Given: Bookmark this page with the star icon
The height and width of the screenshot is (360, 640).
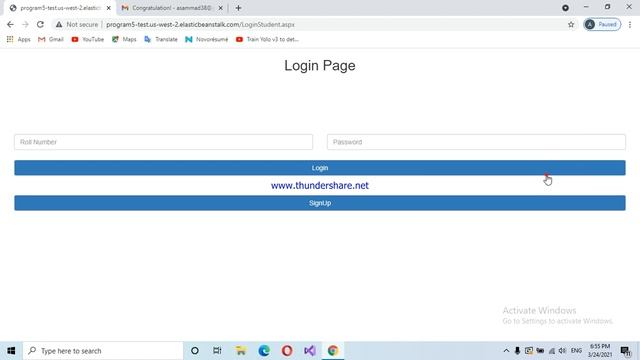Looking at the screenshot, I should tap(571, 24).
